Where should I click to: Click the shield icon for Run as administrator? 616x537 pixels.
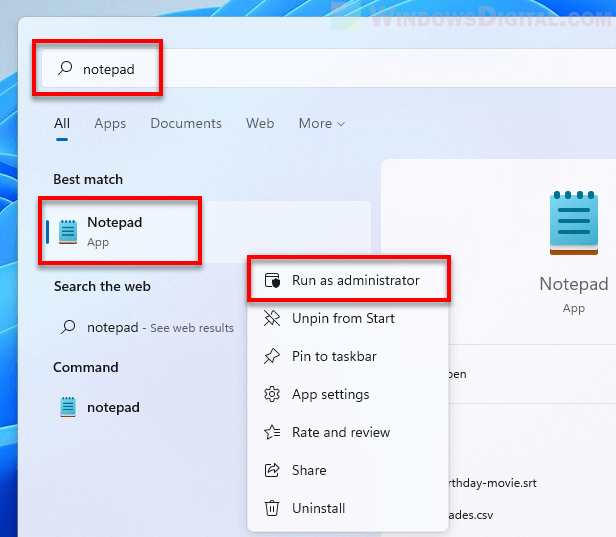pyautogui.click(x=272, y=280)
